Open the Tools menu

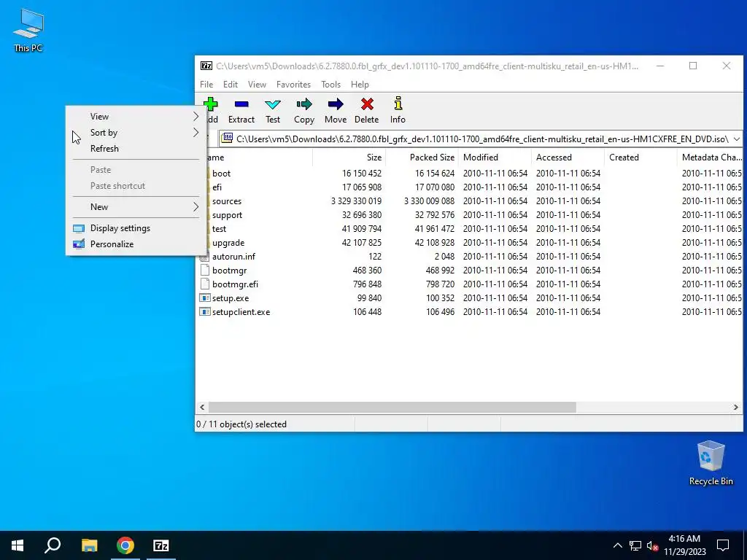330,85
